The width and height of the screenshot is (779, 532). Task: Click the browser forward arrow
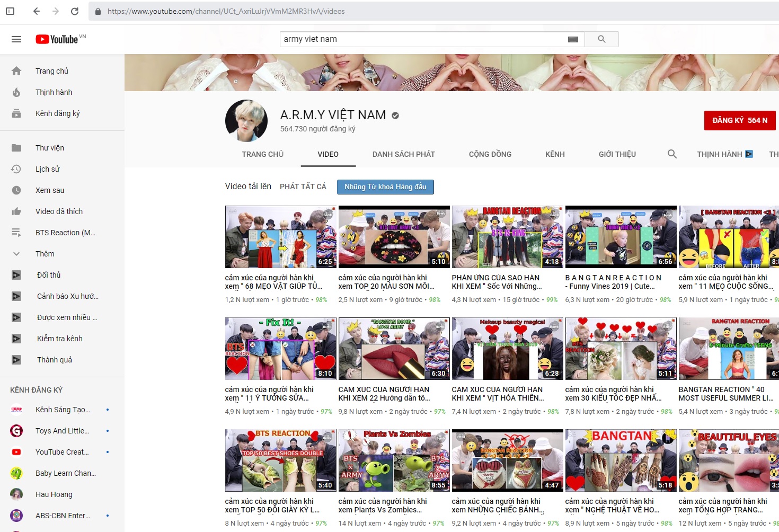coord(56,11)
